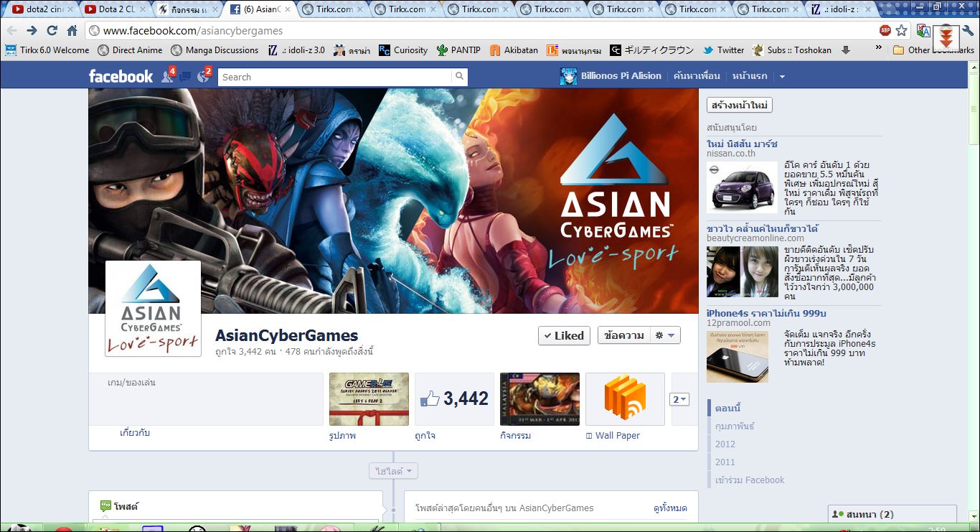Click the AsianCyberGames profile picture logo
Image resolution: width=980 pixels, height=532 pixels.
point(153,308)
